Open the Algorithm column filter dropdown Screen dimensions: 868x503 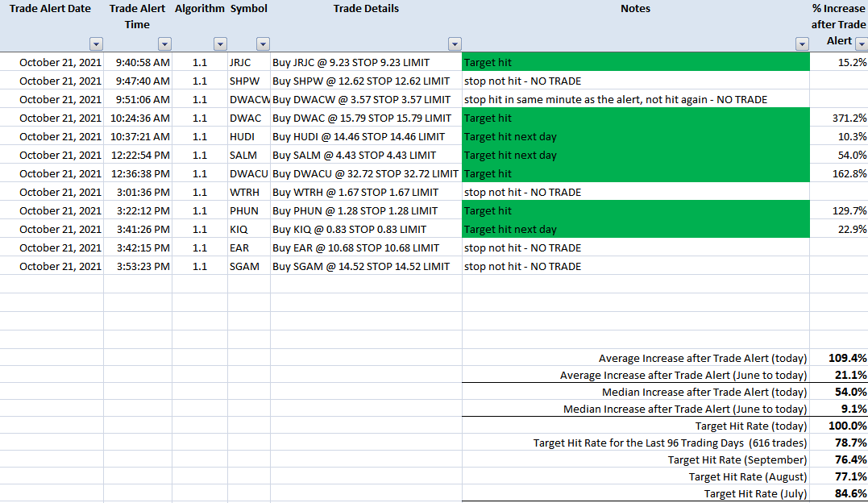pyautogui.click(x=220, y=44)
